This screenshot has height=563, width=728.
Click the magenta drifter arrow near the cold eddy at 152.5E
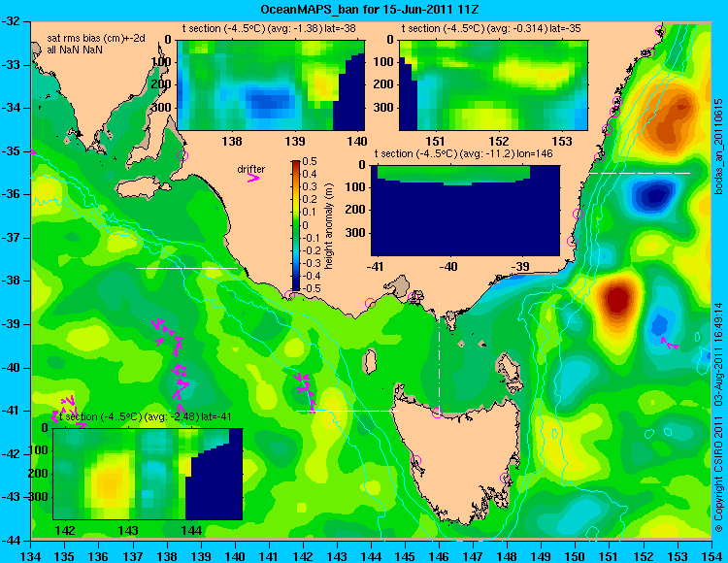click(x=669, y=343)
